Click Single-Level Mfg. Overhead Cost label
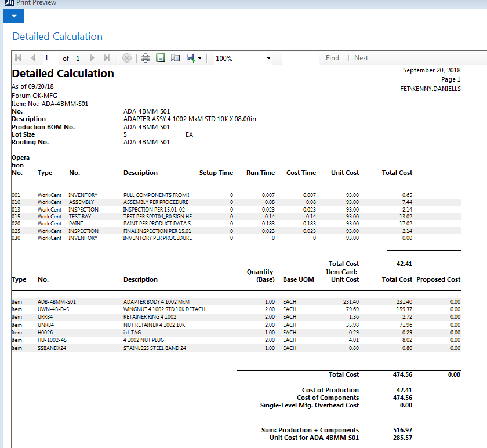The image size is (487, 448). coord(310,406)
